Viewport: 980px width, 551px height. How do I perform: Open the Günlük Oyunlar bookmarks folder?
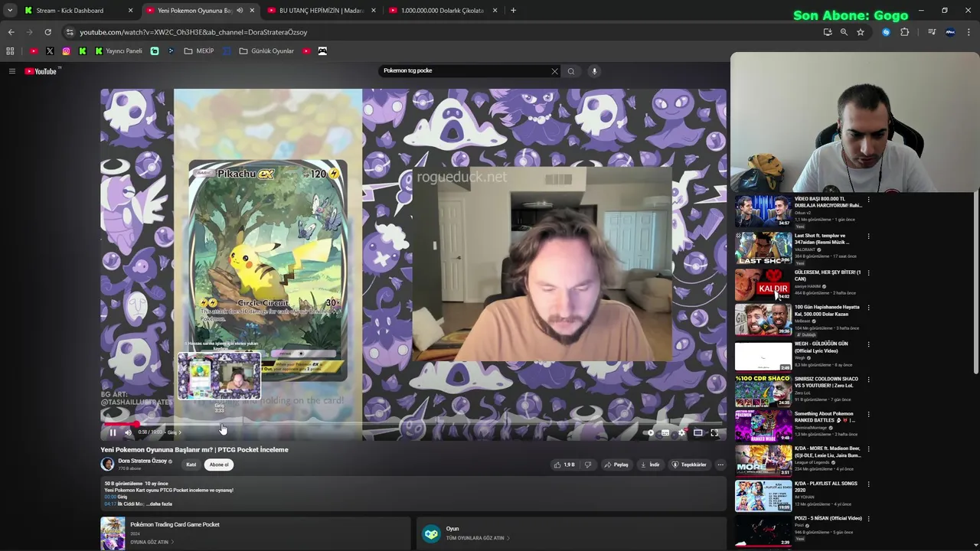pyautogui.click(x=266, y=51)
